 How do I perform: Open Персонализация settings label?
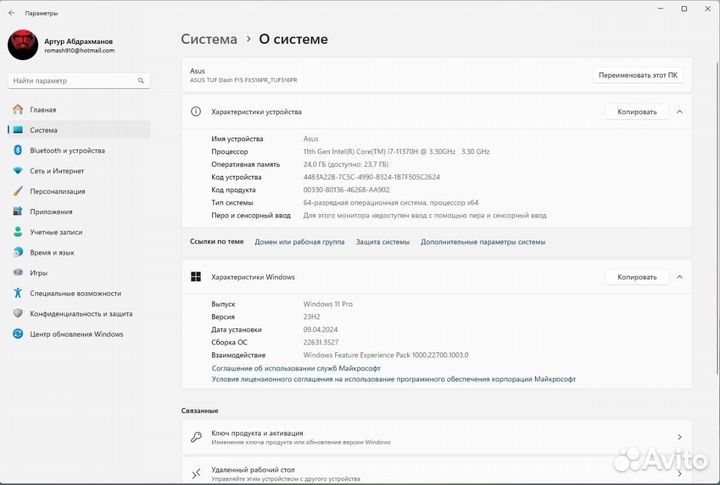coord(57,192)
